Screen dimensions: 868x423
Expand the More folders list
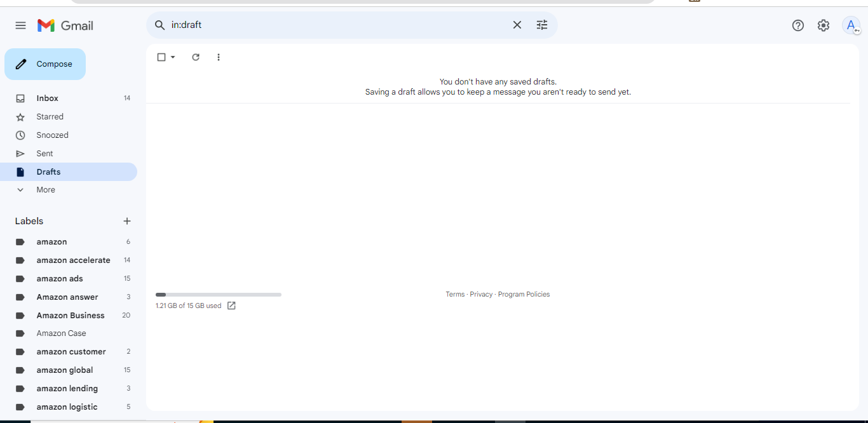pos(69,190)
